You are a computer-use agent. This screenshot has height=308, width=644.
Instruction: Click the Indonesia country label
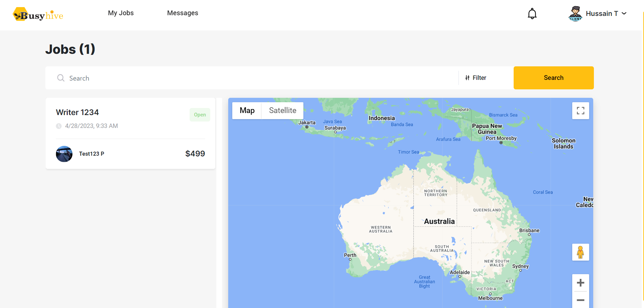click(382, 118)
